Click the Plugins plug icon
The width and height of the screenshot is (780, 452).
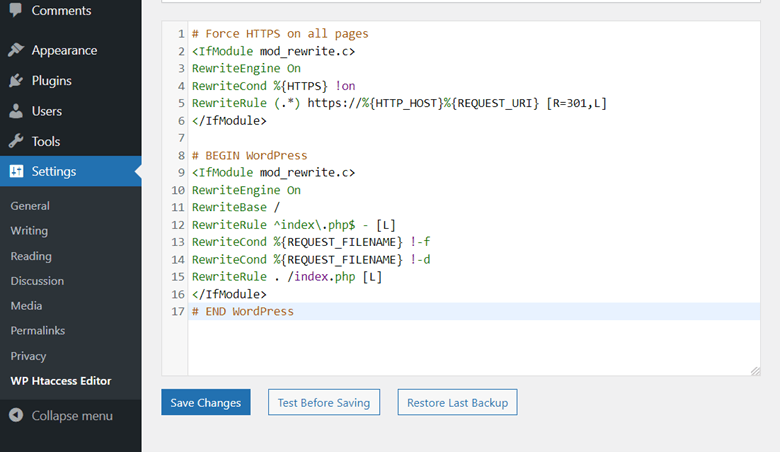click(16, 81)
